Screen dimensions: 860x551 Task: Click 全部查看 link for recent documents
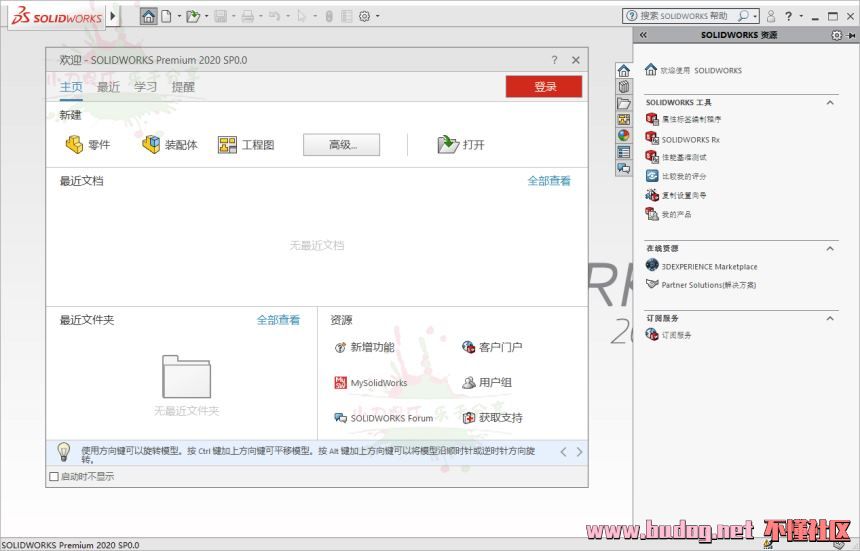click(x=549, y=181)
